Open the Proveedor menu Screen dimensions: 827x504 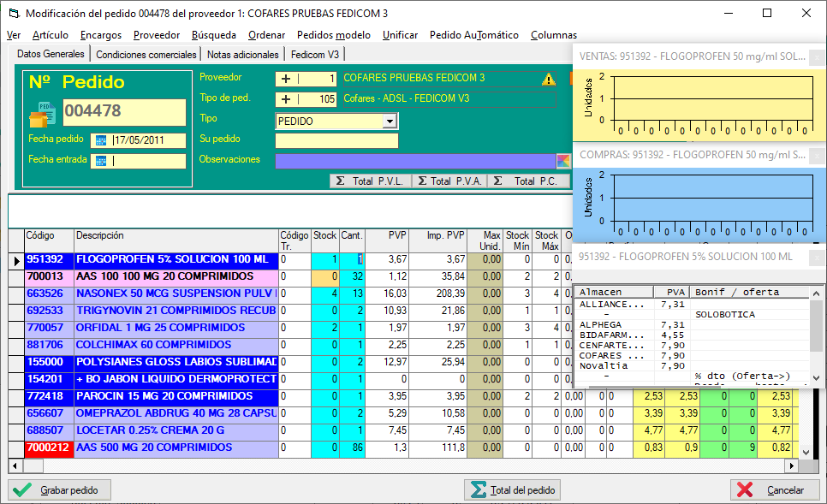coord(157,35)
